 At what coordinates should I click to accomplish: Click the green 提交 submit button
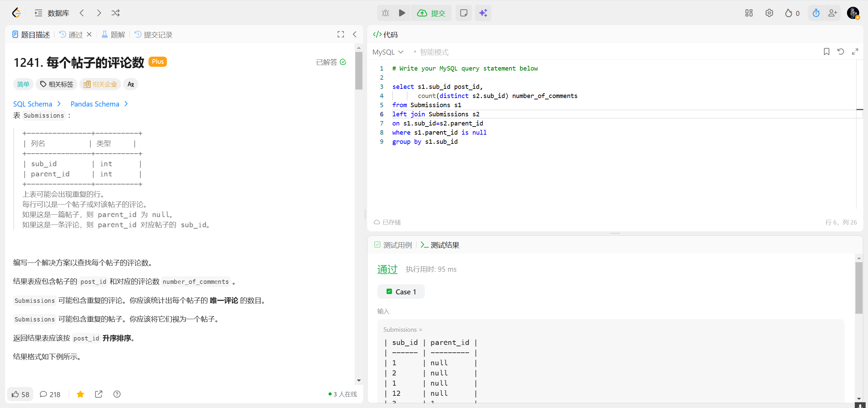click(x=431, y=13)
